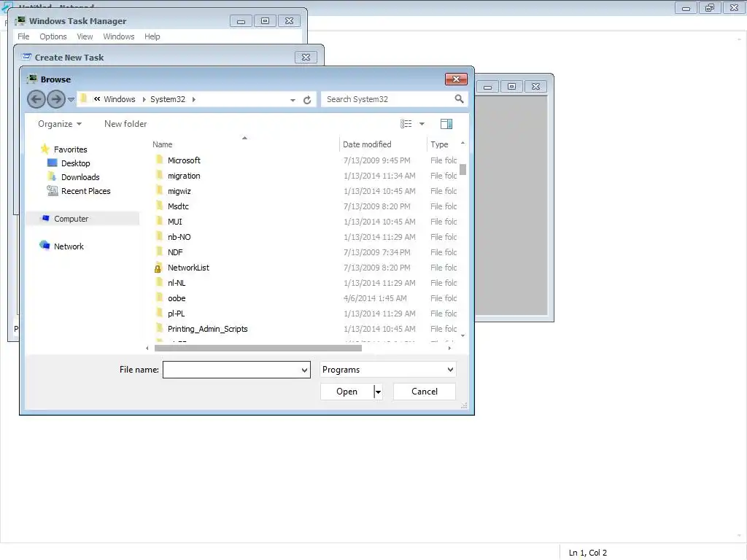Click the Windows Task Manager title icon
This screenshot has width=747, height=560.
20,20
